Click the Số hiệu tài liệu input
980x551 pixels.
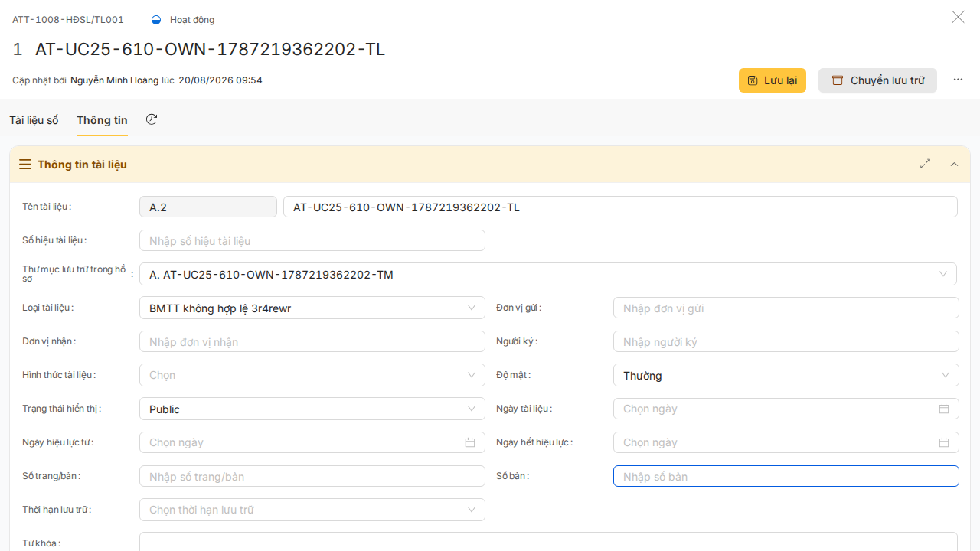(312, 240)
